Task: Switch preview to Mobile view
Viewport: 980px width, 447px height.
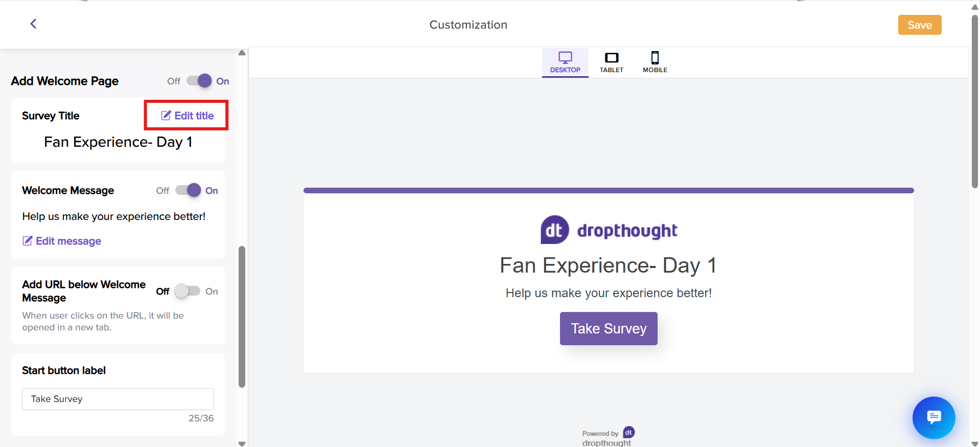Action: [655, 62]
